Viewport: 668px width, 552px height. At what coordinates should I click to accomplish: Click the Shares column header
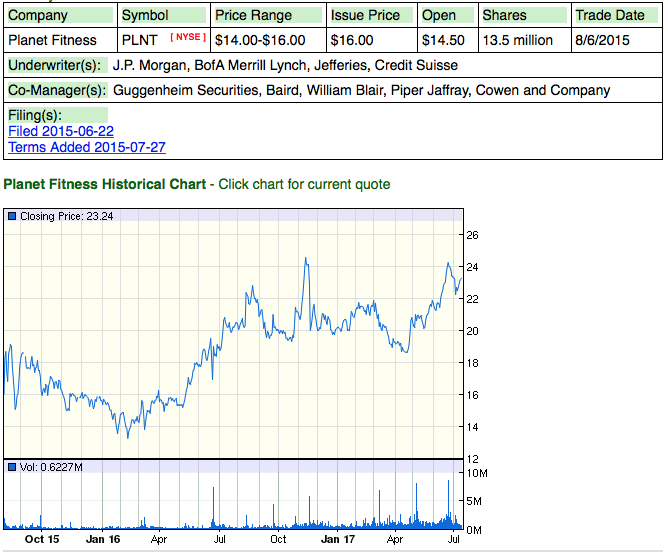click(x=524, y=15)
